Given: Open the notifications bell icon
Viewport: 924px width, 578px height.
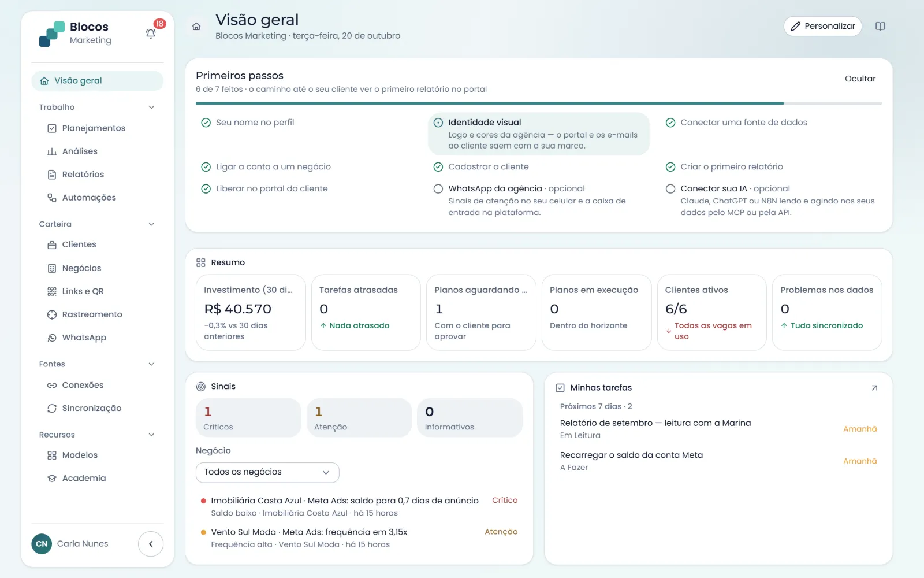Looking at the screenshot, I should click(x=151, y=34).
